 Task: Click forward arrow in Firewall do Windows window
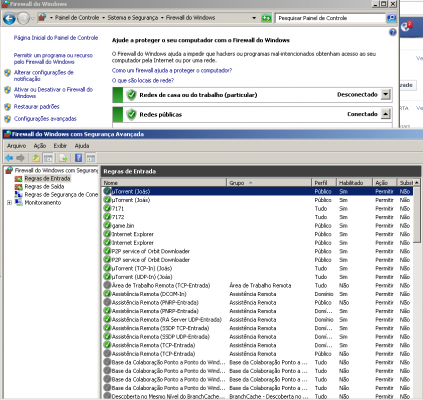[x=23, y=18]
